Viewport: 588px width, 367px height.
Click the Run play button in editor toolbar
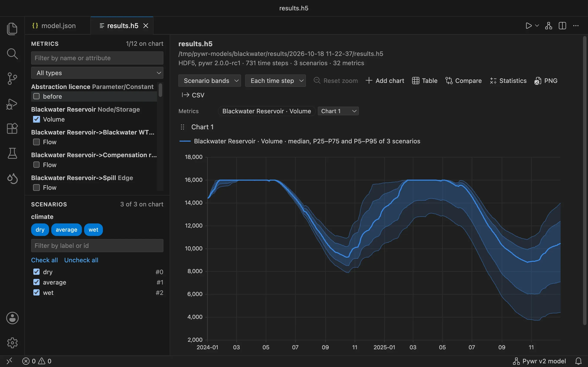click(529, 26)
